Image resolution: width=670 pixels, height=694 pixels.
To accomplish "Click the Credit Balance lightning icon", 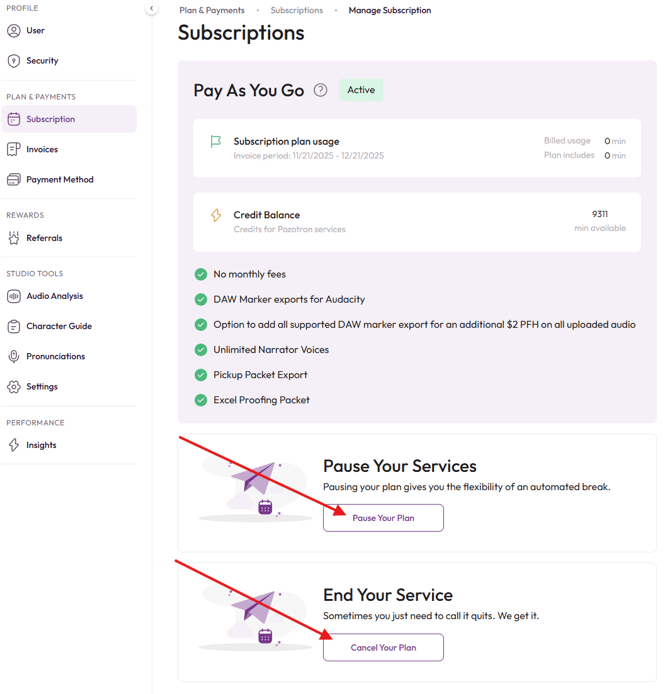I will 216,215.
